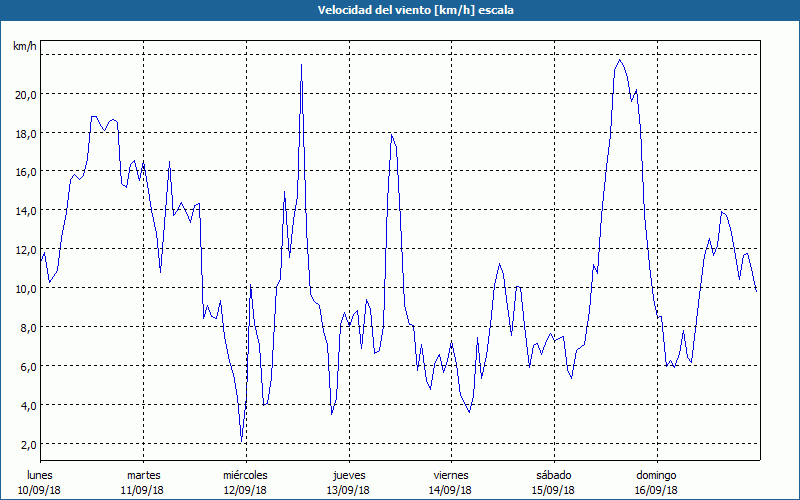Click the '10,0' y-axis label
Viewport: 800px width, 500px height.
[26, 289]
